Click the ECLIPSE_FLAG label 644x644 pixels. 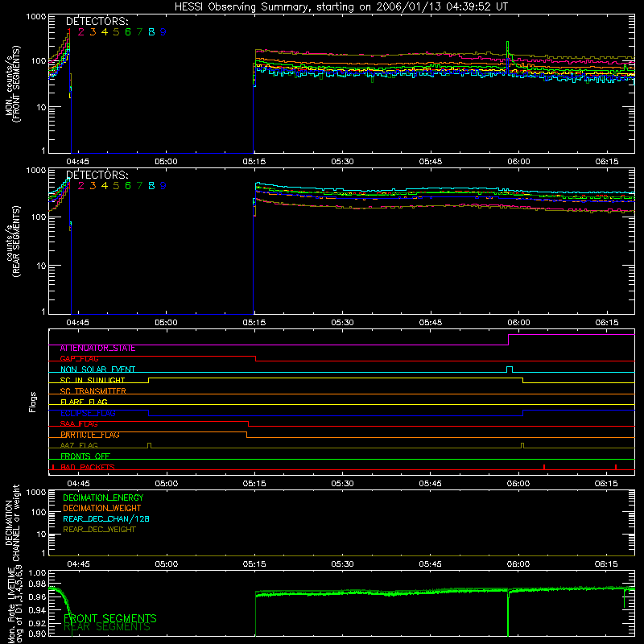click(x=88, y=413)
